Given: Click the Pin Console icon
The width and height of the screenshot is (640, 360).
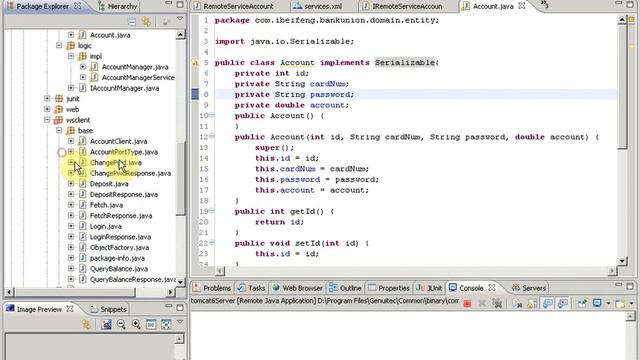Looking at the screenshot, I should [x=582, y=303].
